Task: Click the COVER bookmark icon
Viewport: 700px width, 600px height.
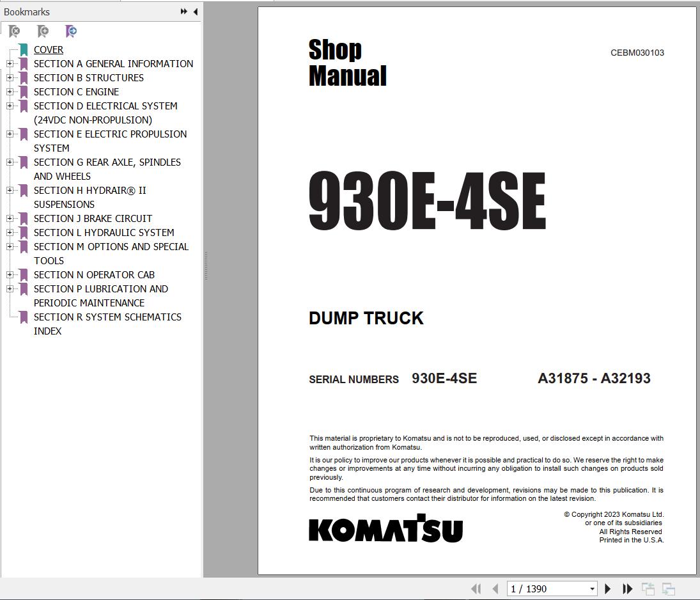Action: click(x=24, y=50)
